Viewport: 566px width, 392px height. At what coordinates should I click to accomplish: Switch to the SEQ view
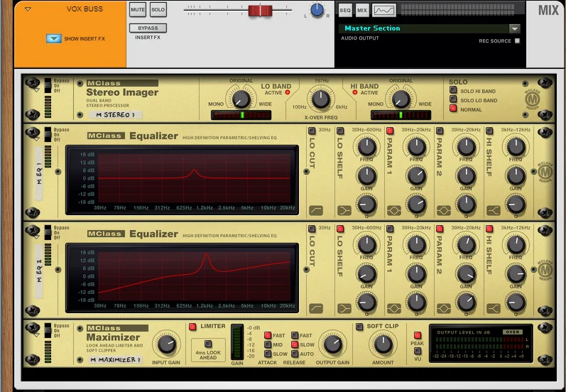(344, 10)
